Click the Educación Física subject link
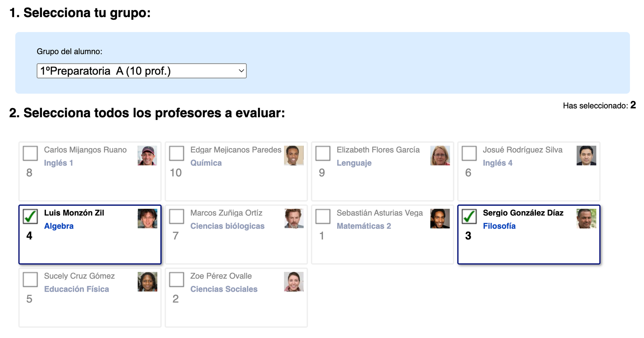This screenshot has width=644, height=338. click(76, 289)
